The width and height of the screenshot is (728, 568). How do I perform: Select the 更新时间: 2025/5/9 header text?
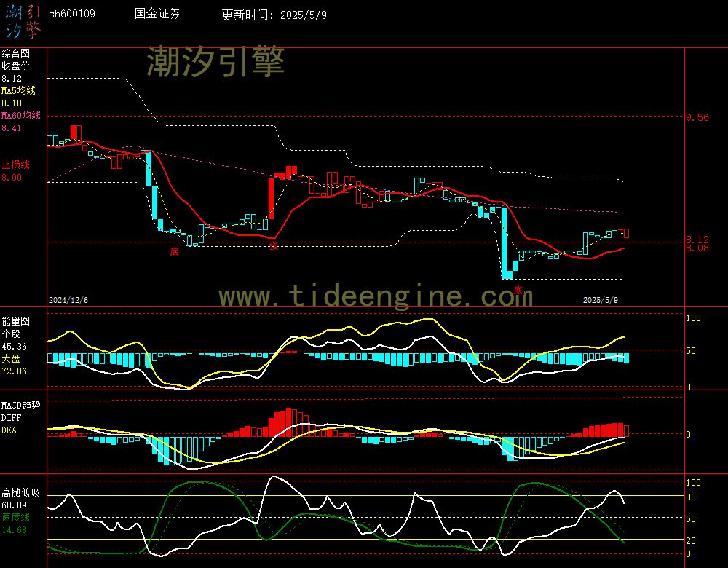274,15
